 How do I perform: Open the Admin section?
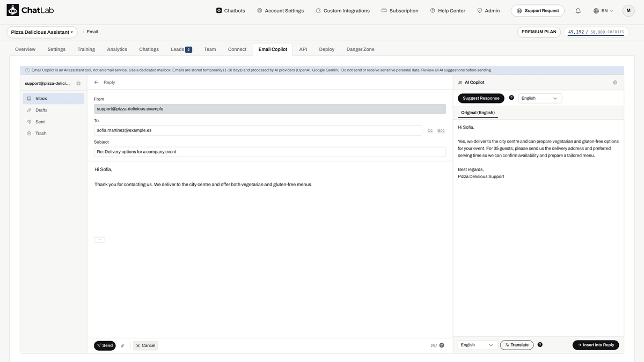point(488,11)
